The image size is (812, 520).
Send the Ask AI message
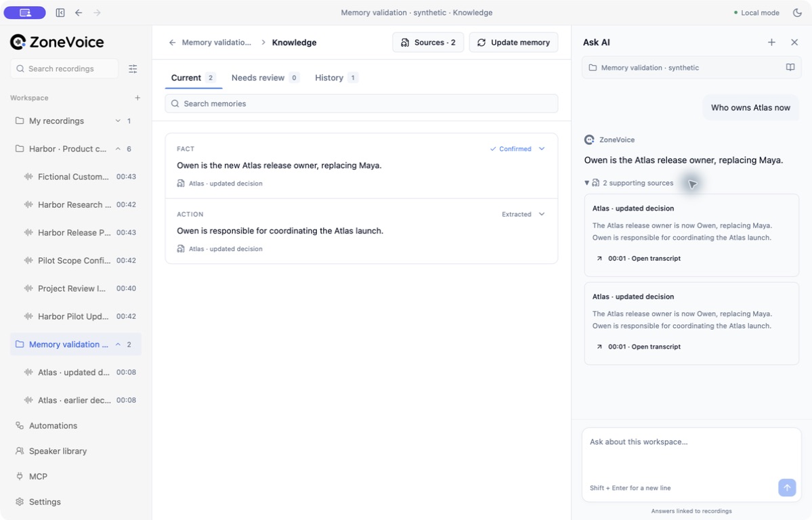pos(787,487)
